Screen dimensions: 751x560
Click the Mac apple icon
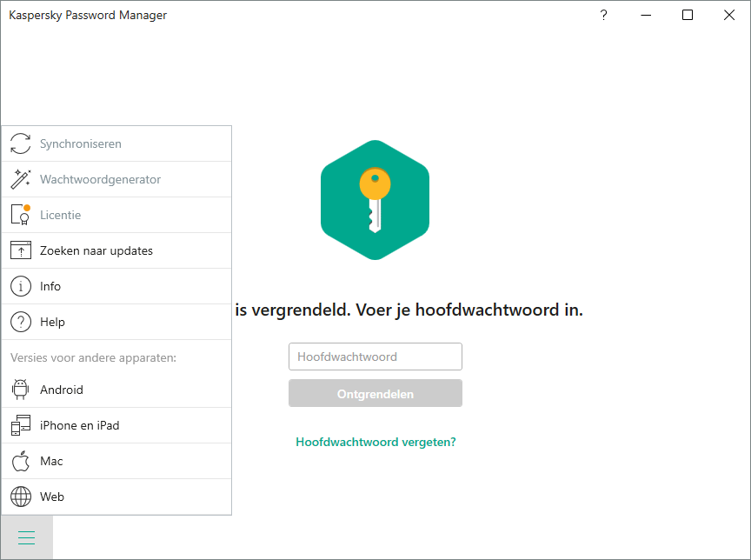(21, 461)
